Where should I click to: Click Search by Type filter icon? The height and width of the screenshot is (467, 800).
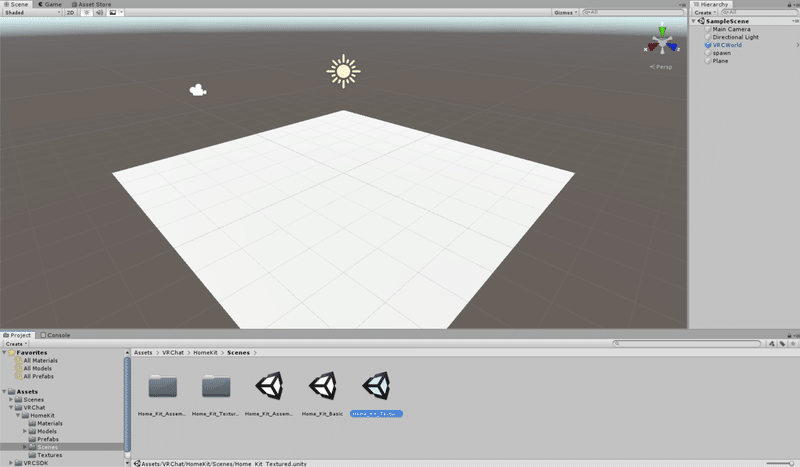pyautogui.click(x=772, y=343)
